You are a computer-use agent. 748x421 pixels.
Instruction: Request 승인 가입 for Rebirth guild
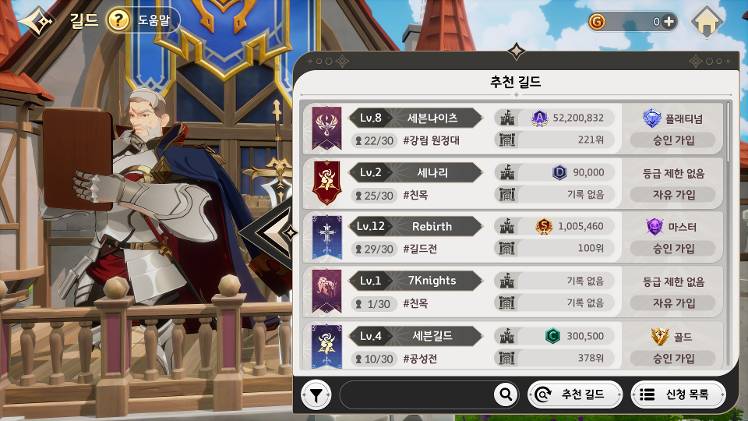(x=673, y=248)
